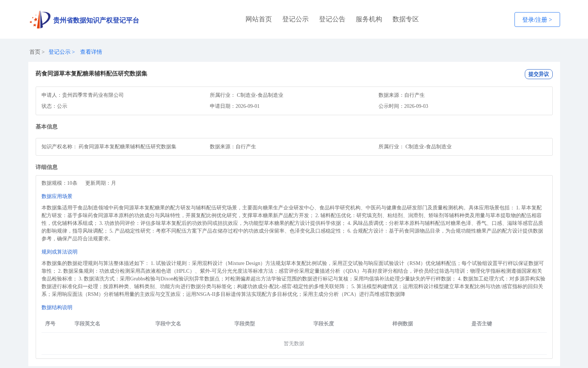Viewport: 588px width, 368px height.
Task: Click the 状态：公示 text
Action: pos(54,106)
